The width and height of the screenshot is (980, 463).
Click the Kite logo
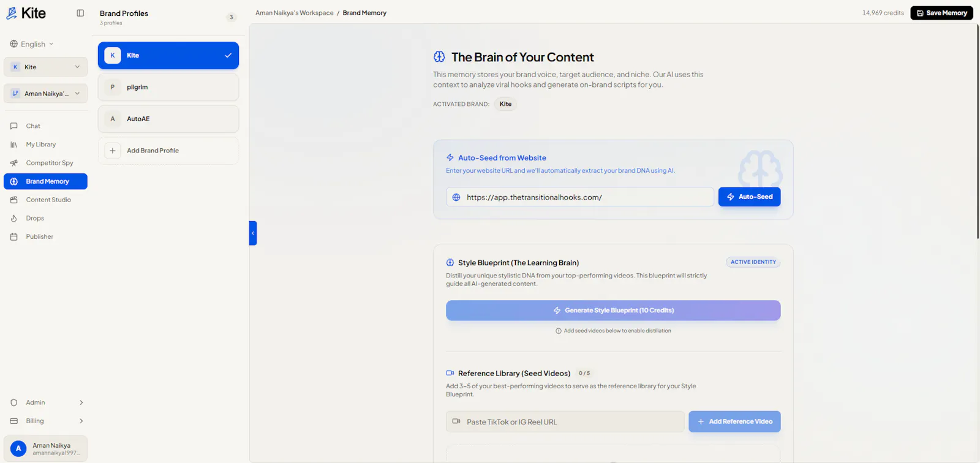[x=26, y=13]
